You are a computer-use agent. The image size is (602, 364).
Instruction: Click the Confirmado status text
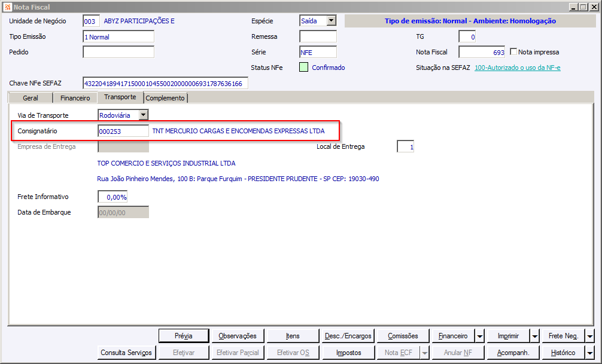pyautogui.click(x=329, y=68)
